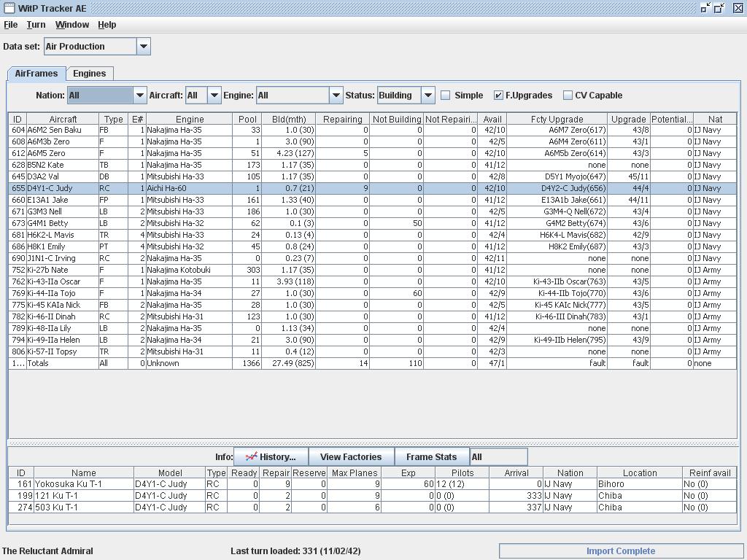Viewport: 747px width, 560px height.
Task: Select the Ki-44-IIa Tojo row
Action: coord(373,293)
